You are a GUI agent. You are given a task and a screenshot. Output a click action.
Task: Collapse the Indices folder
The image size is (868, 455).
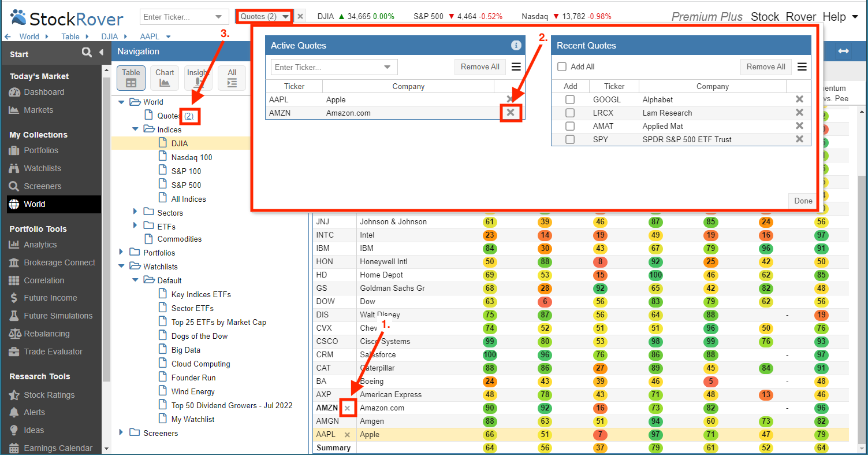pyautogui.click(x=135, y=130)
